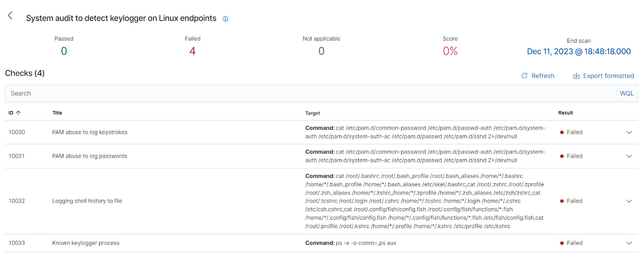
Task: Click Export formatted
Action: click(x=604, y=76)
